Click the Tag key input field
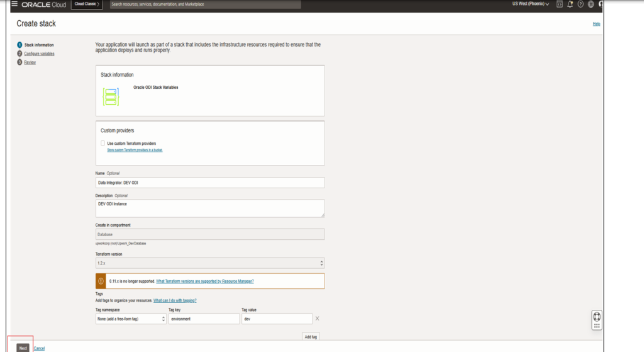The height and width of the screenshot is (352, 644). (203, 319)
